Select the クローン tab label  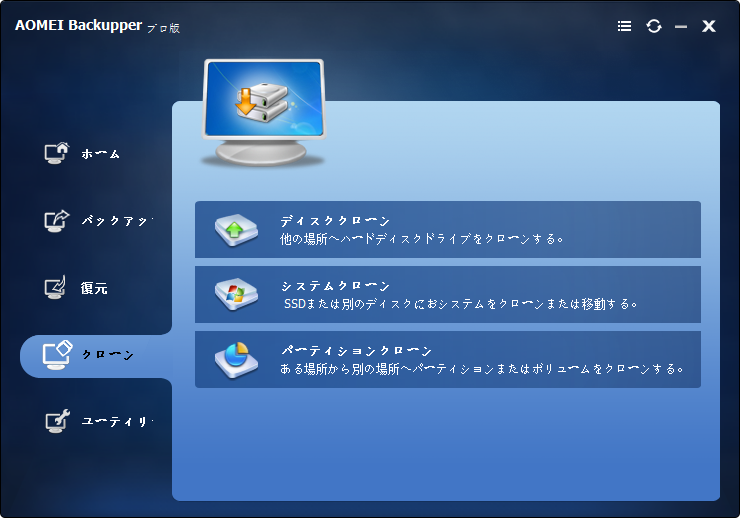(x=108, y=355)
